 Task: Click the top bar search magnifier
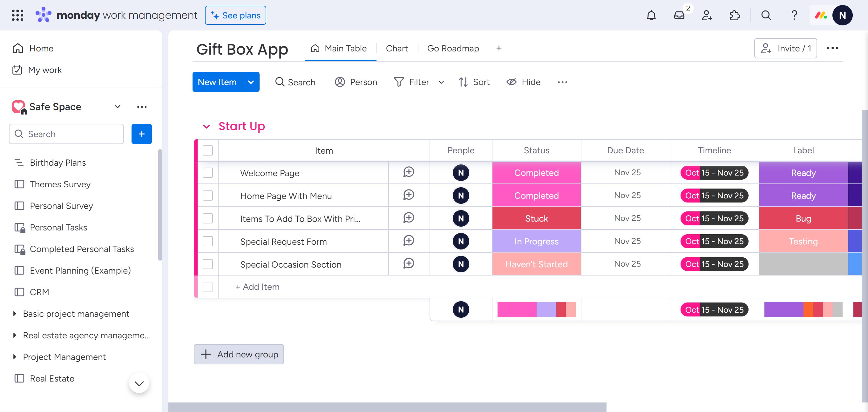(x=766, y=16)
